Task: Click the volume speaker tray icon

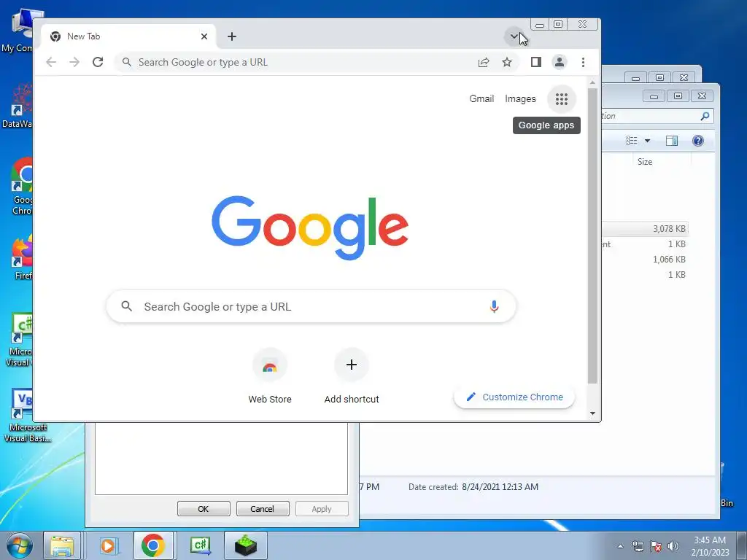Action: pyautogui.click(x=673, y=546)
